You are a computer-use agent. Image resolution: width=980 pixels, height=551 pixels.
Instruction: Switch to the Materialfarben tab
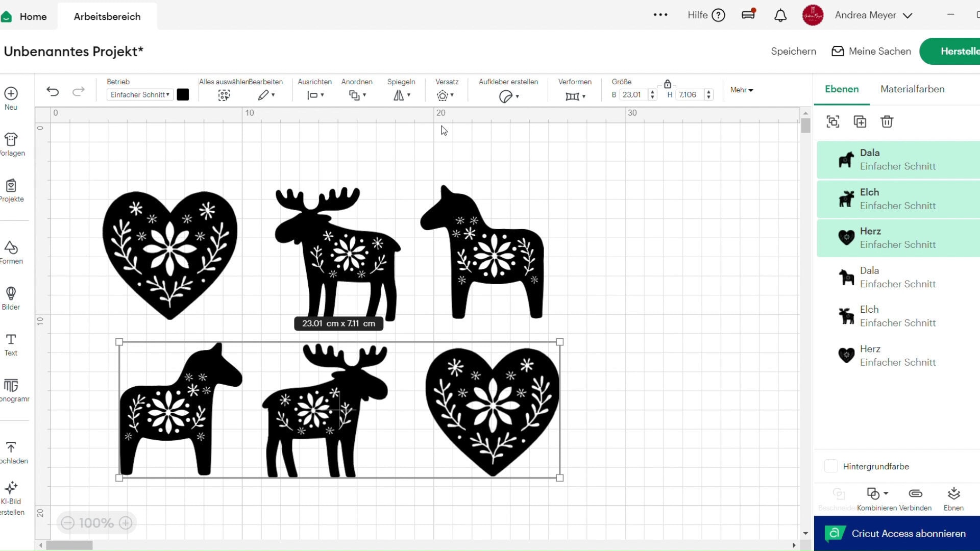tap(912, 89)
